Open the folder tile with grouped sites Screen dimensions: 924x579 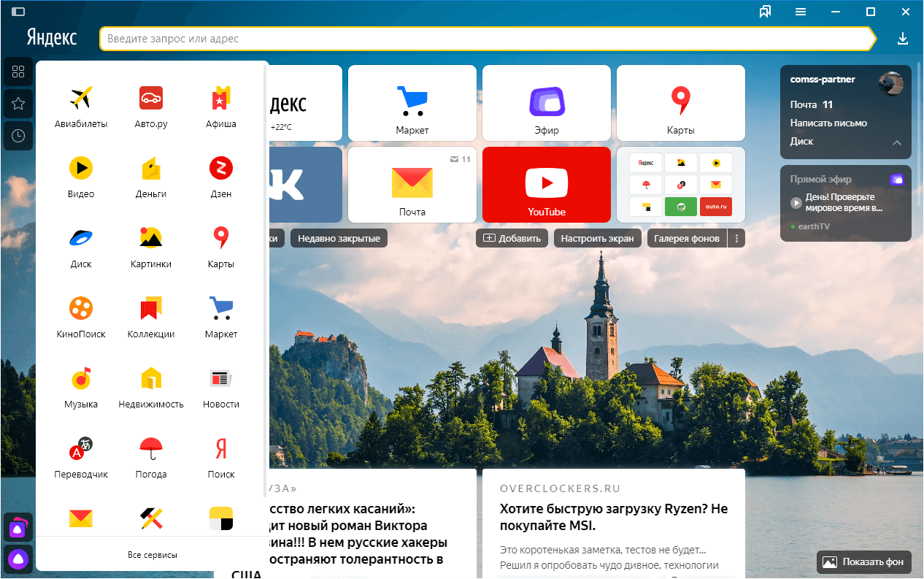click(x=681, y=185)
